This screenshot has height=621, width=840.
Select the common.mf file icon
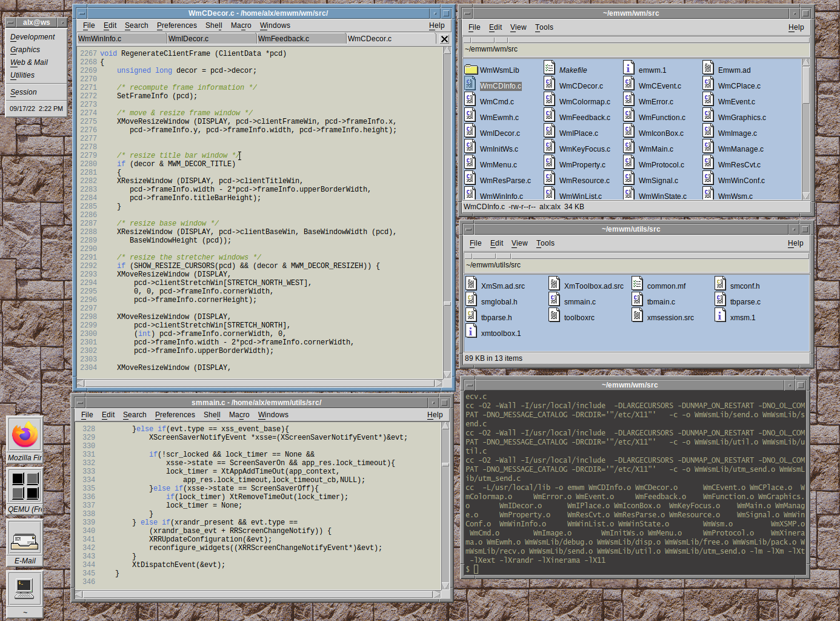tap(637, 284)
